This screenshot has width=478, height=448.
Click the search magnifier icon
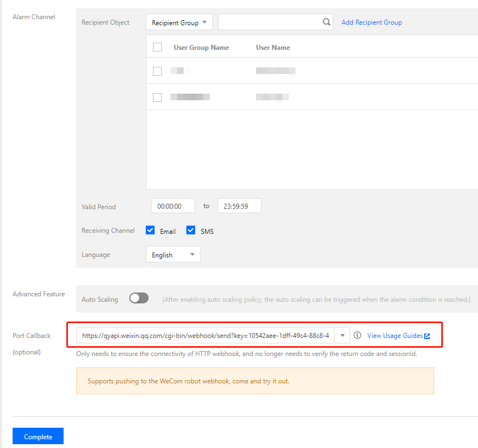coord(326,21)
